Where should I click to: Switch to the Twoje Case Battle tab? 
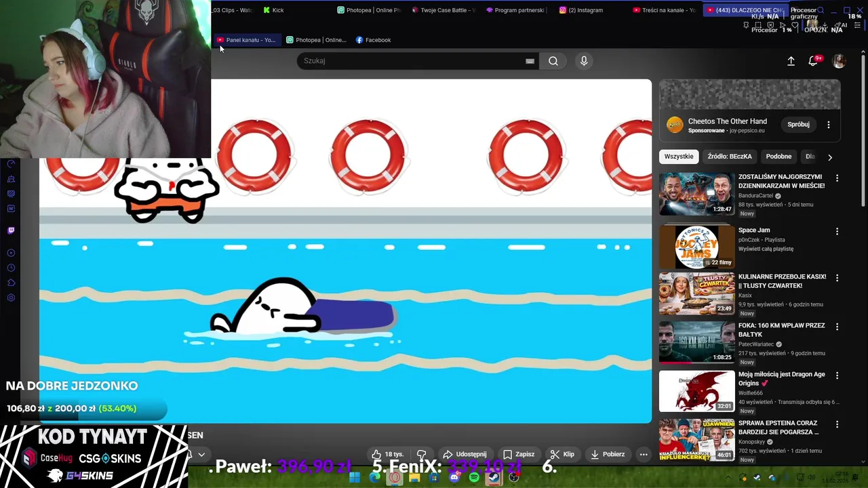click(443, 10)
